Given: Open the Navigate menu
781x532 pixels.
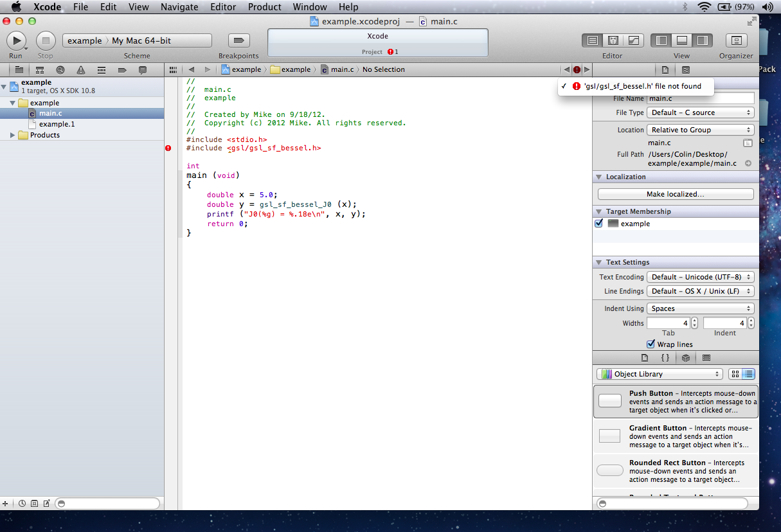Looking at the screenshot, I should point(180,7).
